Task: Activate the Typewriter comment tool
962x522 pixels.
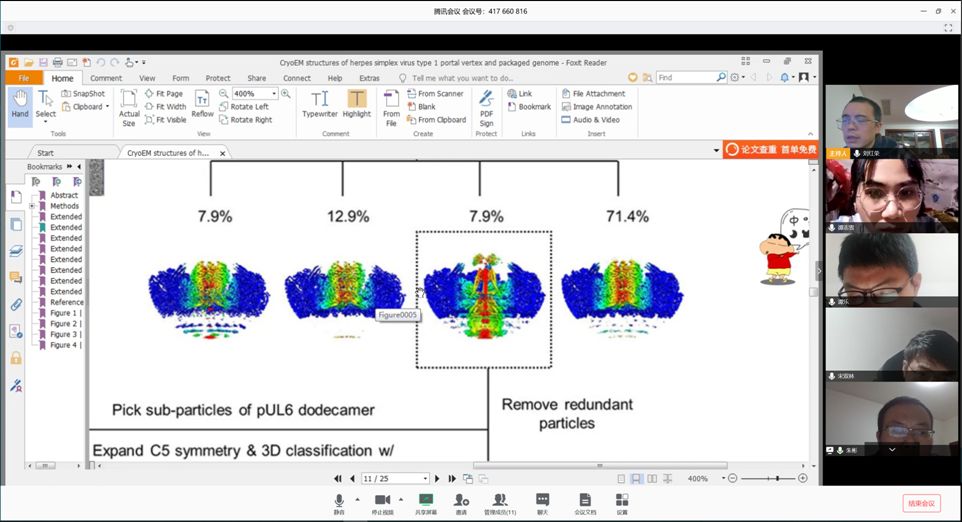Action: [x=320, y=104]
